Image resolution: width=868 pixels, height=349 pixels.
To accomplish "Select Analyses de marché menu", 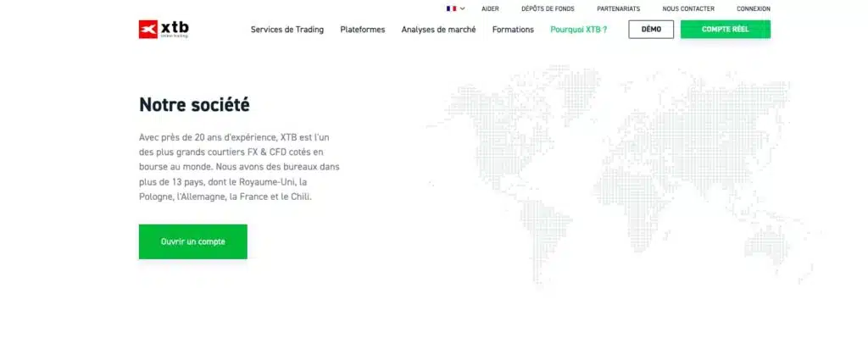I will click(438, 30).
